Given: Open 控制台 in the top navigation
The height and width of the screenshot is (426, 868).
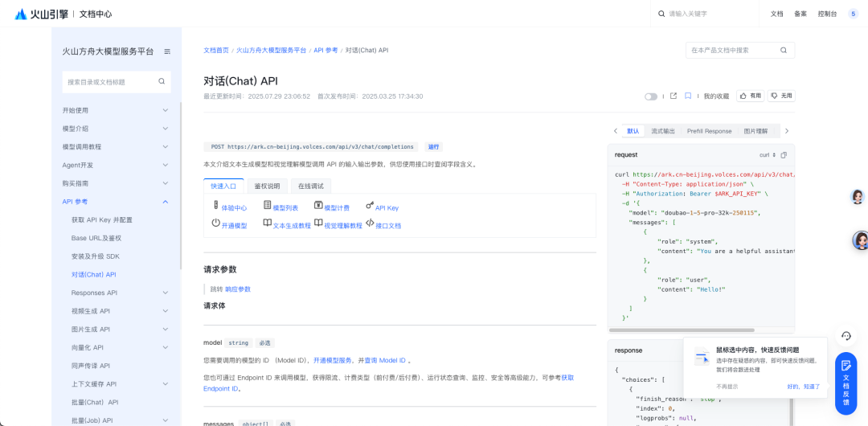Looking at the screenshot, I should tap(827, 14).
